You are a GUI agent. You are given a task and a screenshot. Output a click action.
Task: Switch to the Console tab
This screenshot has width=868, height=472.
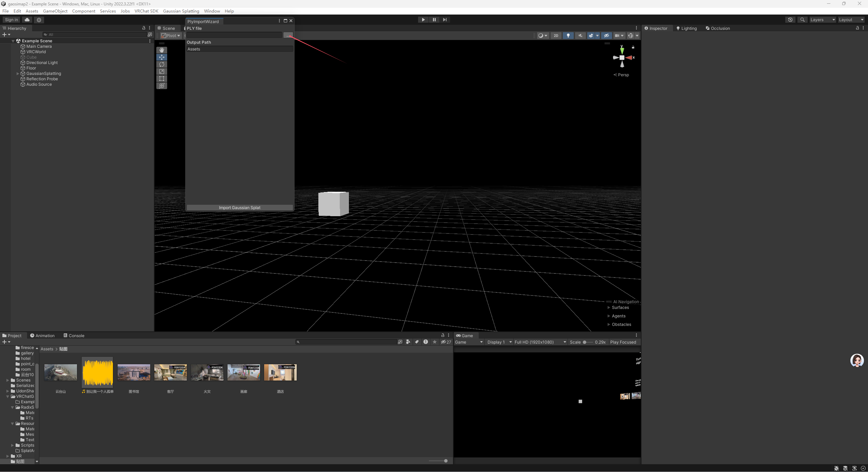tap(74, 336)
